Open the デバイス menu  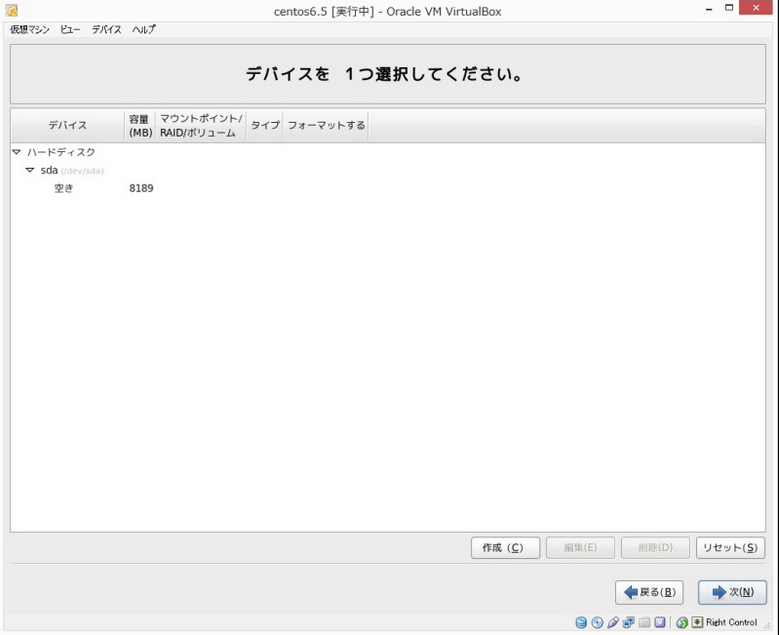click(106, 30)
